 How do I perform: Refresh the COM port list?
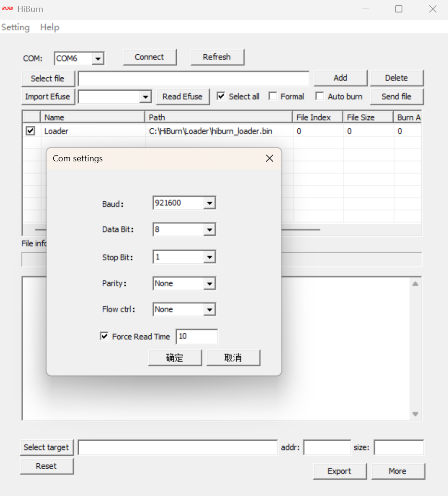(218, 57)
